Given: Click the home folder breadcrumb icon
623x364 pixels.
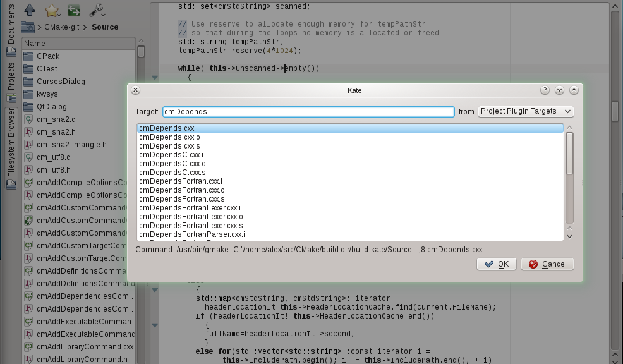Looking at the screenshot, I should (x=27, y=27).
